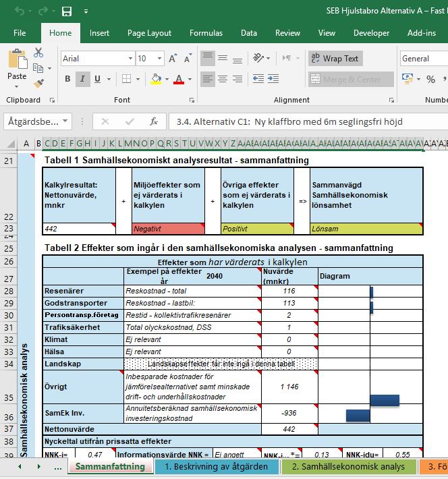Click Increase Indent icon
Screen dimensions: 448x479
coord(273,79)
